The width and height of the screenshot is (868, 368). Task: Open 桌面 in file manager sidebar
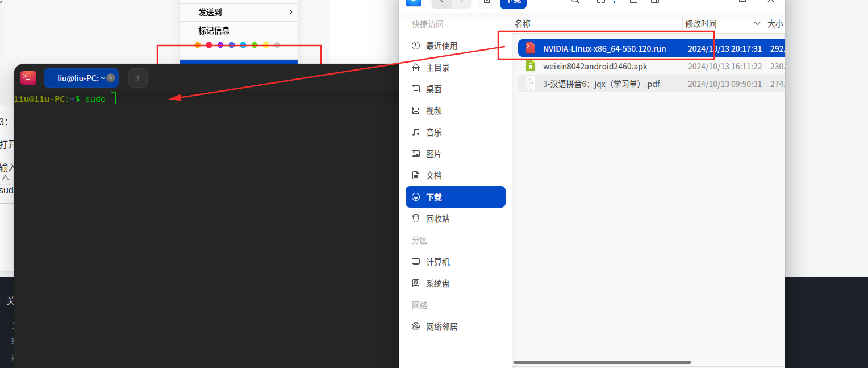click(x=456, y=89)
